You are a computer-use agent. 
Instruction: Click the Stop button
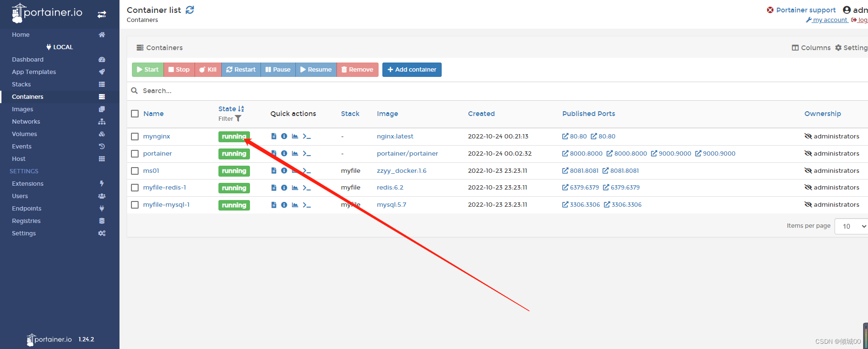point(179,70)
